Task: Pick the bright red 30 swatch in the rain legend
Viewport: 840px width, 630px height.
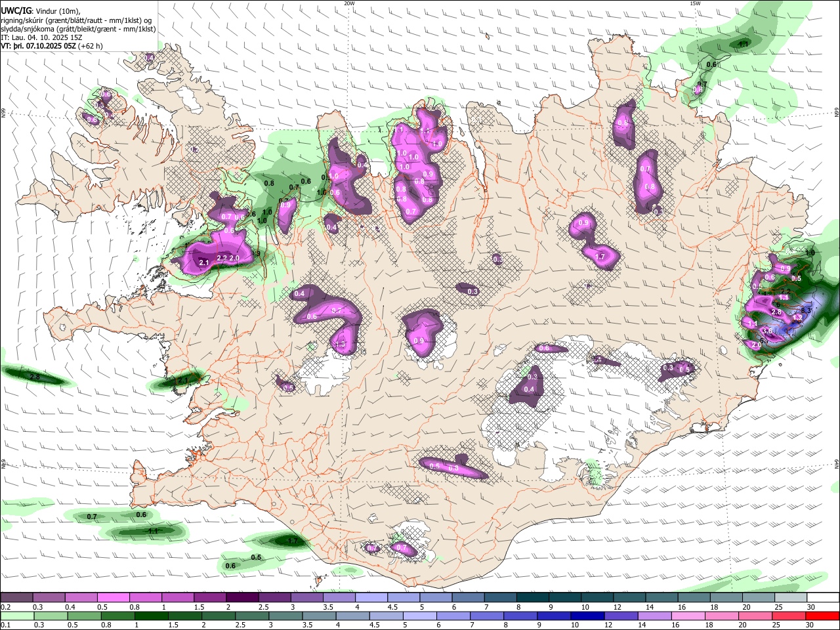Action: [x=822, y=616]
